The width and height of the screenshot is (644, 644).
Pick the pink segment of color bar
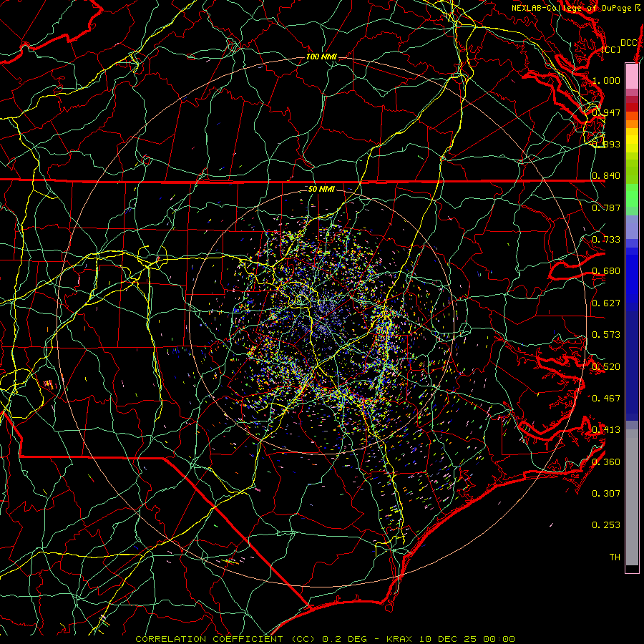click(632, 77)
